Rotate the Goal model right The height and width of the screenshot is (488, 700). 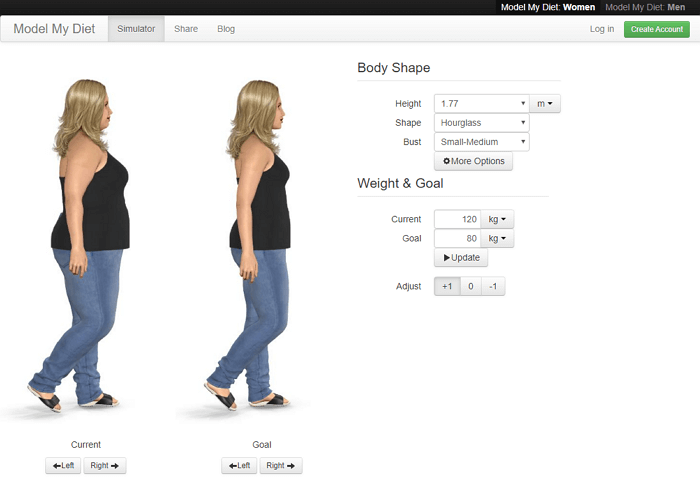click(281, 465)
